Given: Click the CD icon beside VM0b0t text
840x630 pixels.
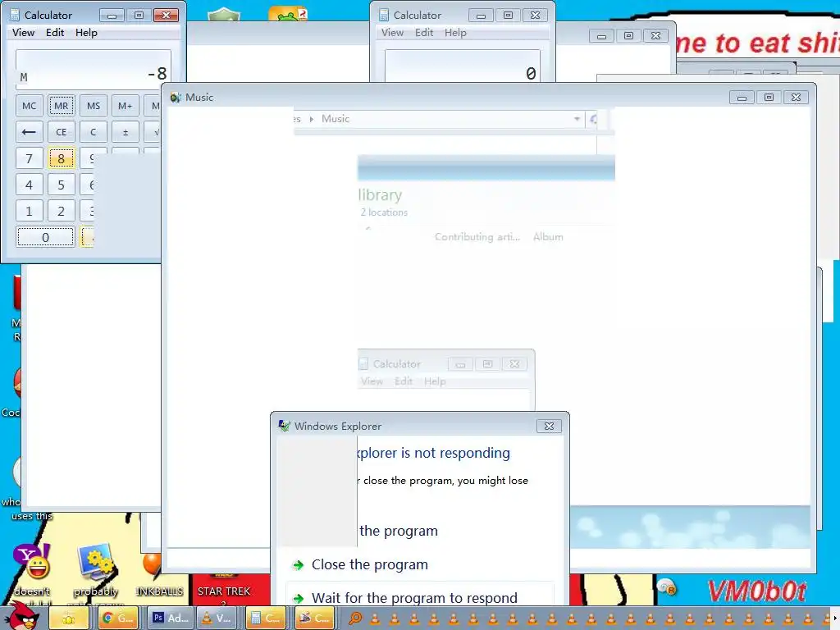Looking at the screenshot, I should [666, 587].
